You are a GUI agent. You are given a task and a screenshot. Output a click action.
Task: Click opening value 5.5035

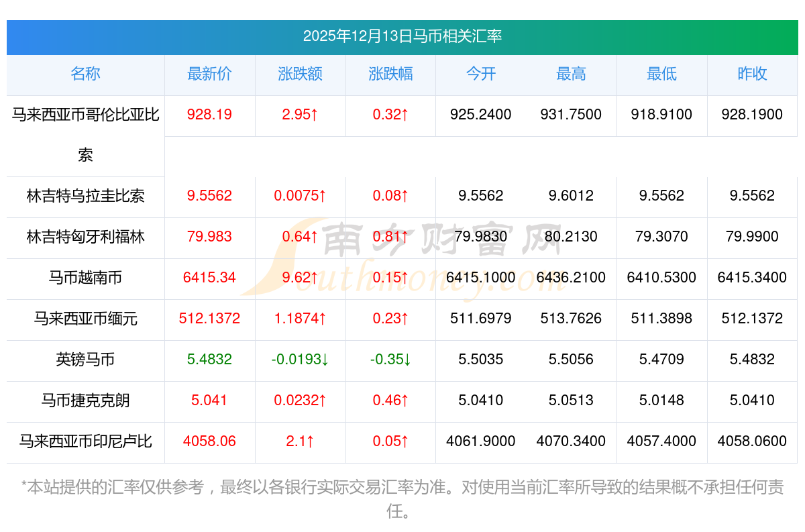[481, 360]
